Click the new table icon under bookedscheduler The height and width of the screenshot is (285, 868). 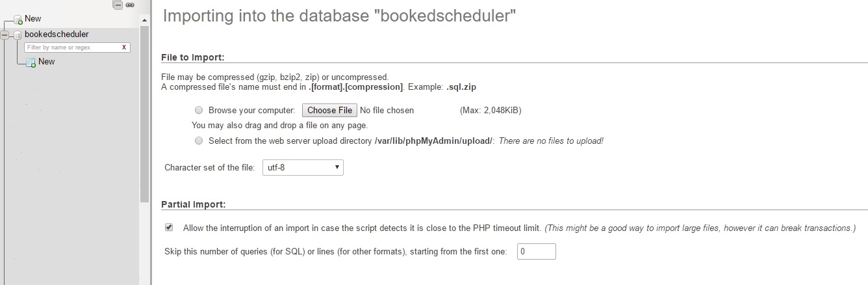coord(31,62)
